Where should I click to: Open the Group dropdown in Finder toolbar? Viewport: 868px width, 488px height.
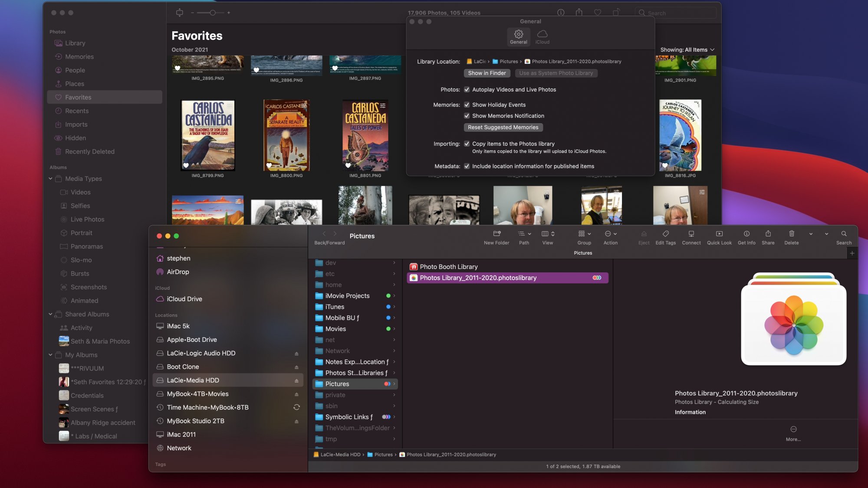coord(584,234)
